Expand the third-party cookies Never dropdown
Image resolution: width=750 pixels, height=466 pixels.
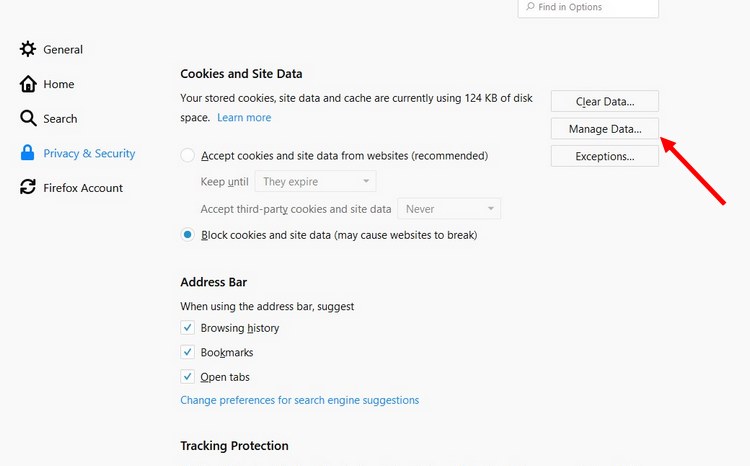448,209
